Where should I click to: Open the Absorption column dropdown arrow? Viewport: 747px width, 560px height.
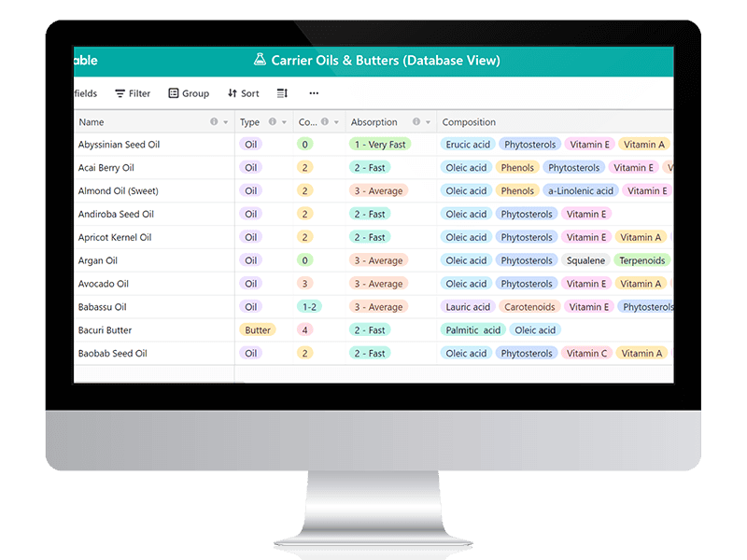[x=428, y=122]
